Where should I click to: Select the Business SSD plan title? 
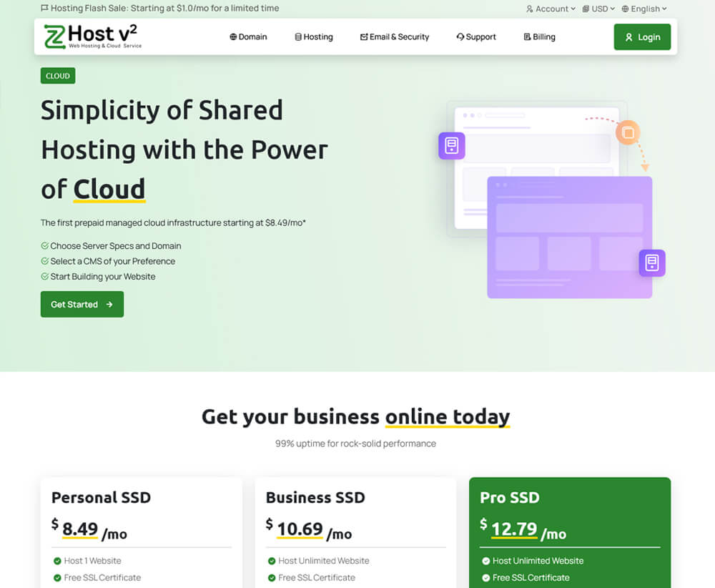(x=315, y=498)
